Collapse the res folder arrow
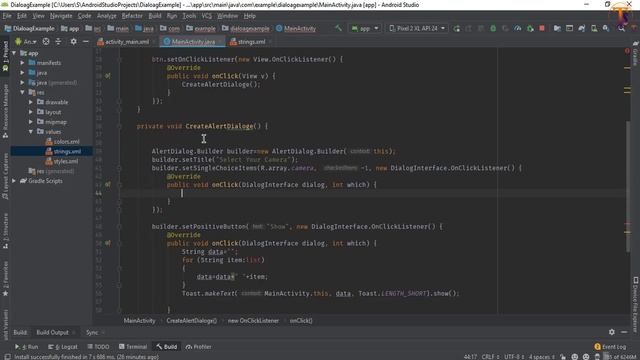The image size is (640, 360). (x=22, y=92)
